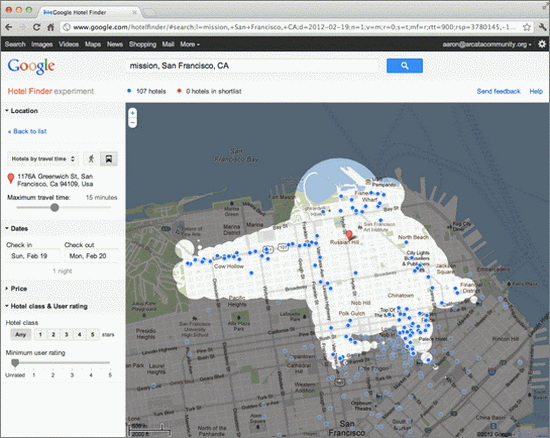
Task: Adjust the Minimum user rating slider handle
Action: [15, 363]
